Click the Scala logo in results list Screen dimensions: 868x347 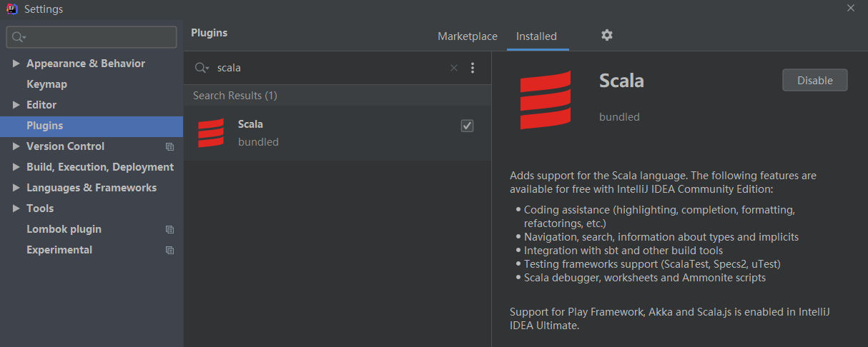(211, 134)
